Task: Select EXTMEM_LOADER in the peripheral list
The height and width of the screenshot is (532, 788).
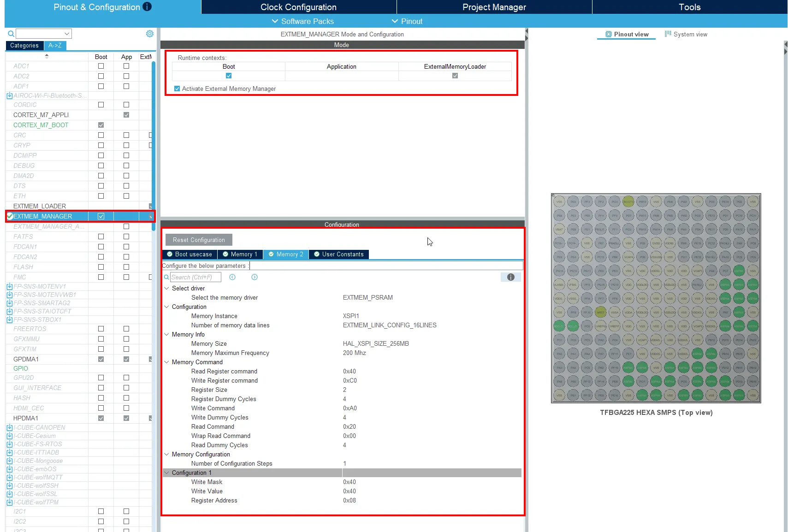Action: point(40,206)
